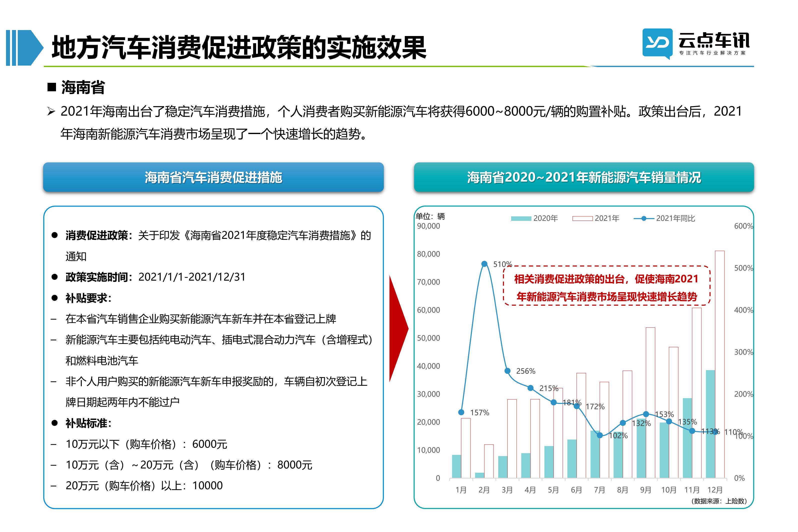
Task: Click the 2021年同比 legend line marker
Action: pos(644,219)
